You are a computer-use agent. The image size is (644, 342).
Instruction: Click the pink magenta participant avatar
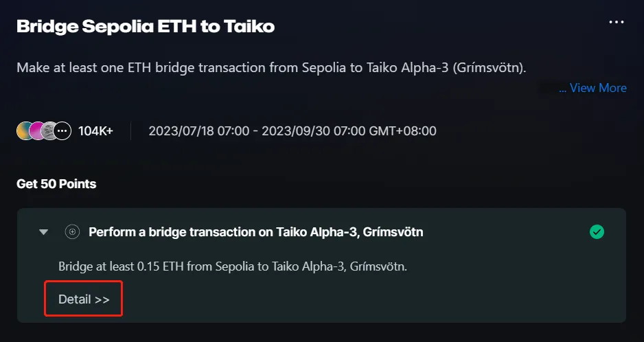(36, 131)
